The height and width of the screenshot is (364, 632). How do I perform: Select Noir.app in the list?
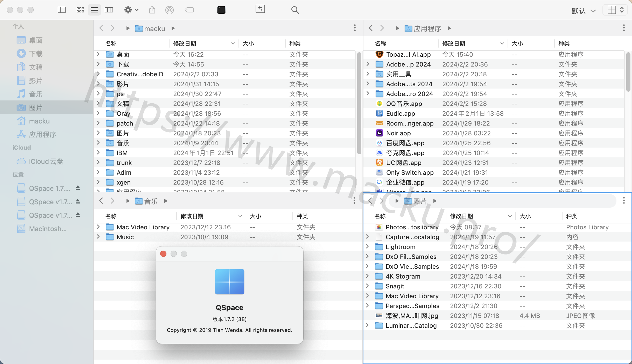(494, 133)
